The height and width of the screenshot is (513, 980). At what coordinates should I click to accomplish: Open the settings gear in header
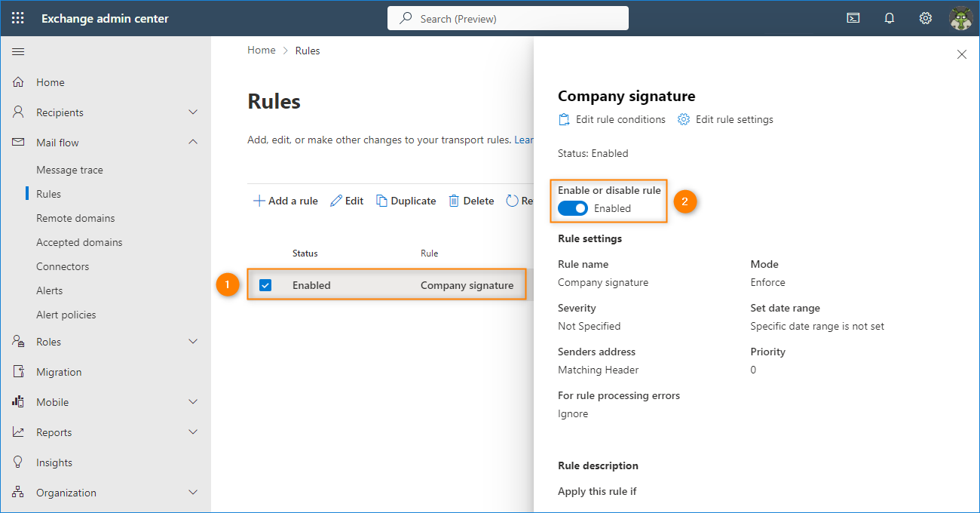(x=926, y=18)
